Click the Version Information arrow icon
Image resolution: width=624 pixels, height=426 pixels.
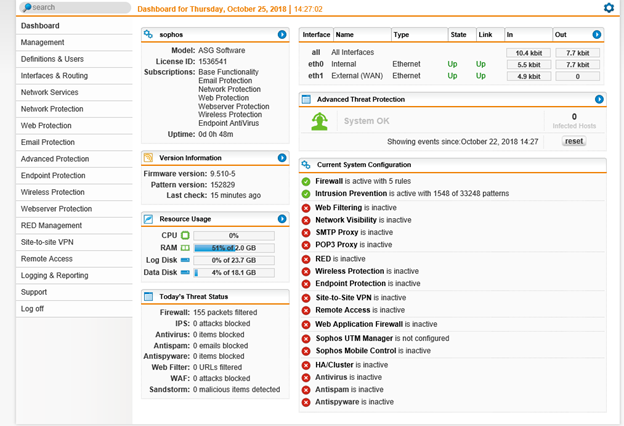282,158
